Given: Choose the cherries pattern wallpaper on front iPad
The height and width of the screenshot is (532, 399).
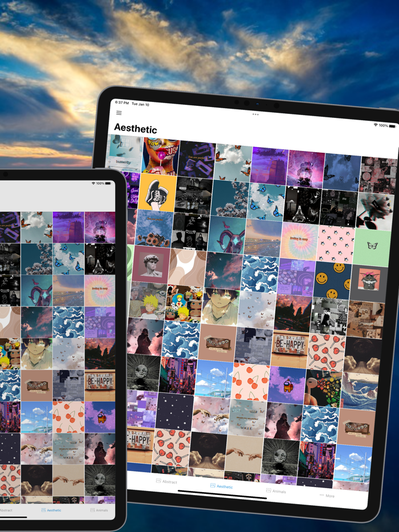Looking at the screenshot, I should click(x=68, y=418).
